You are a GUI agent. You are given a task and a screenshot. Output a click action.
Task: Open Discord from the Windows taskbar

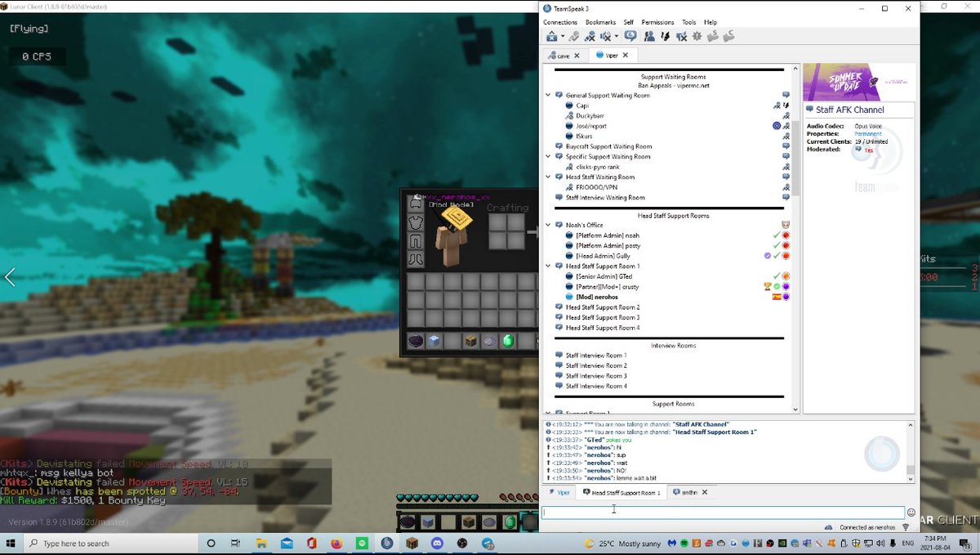pyautogui.click(x=437, y=544)
